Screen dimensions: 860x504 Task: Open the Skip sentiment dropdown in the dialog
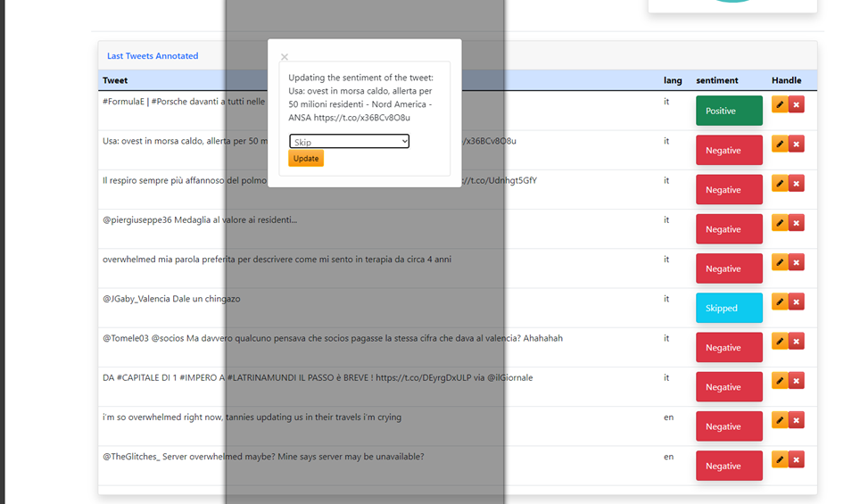(349, 142)
